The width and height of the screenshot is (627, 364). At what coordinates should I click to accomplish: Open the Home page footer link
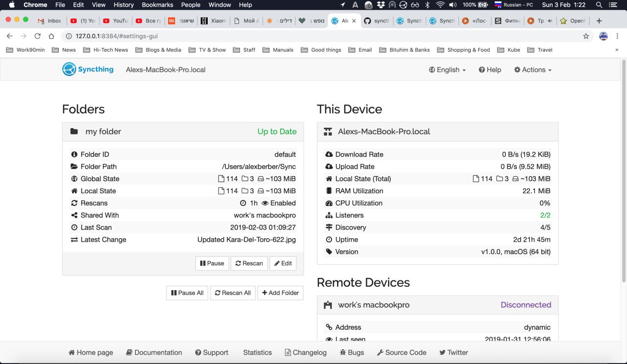coord(91,353)
